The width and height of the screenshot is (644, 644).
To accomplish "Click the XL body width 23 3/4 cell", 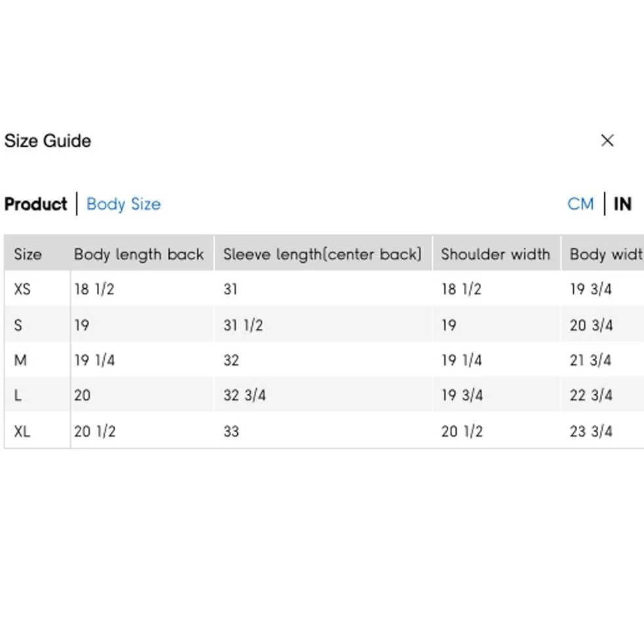I will [x=591, y=431].
